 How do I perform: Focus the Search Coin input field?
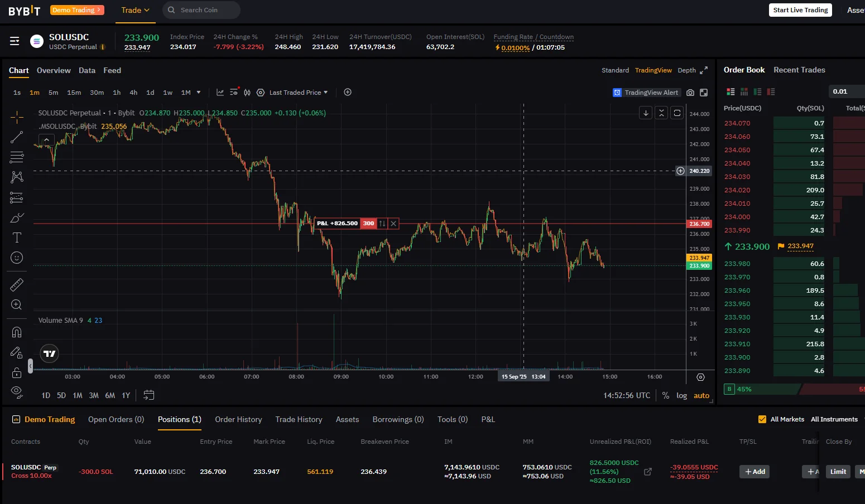coord(201,10)
